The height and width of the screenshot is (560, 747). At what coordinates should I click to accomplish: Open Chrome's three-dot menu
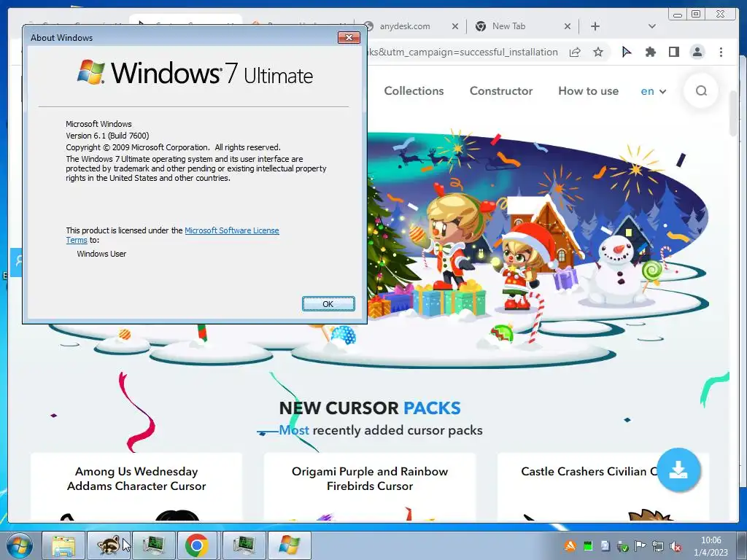coord(721,52)
